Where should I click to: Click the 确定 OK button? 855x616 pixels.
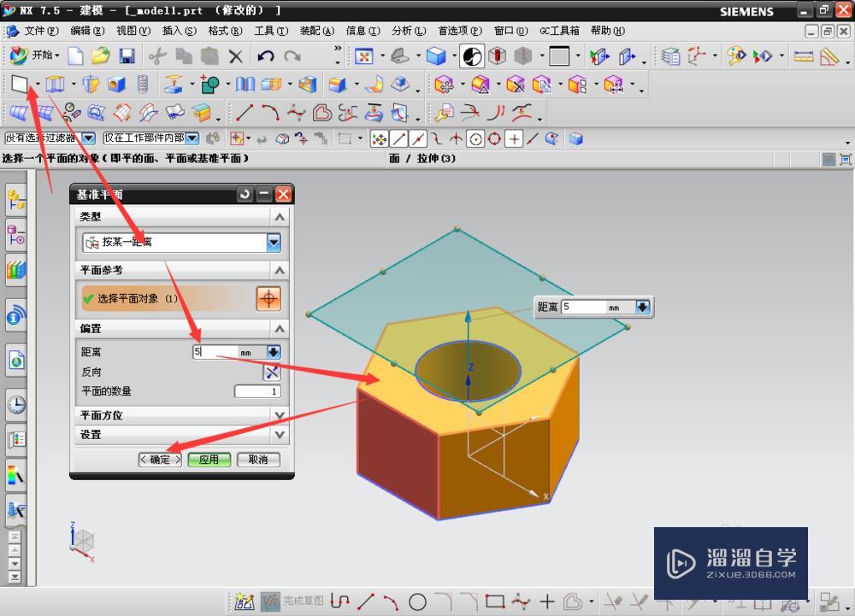(160, 460)
